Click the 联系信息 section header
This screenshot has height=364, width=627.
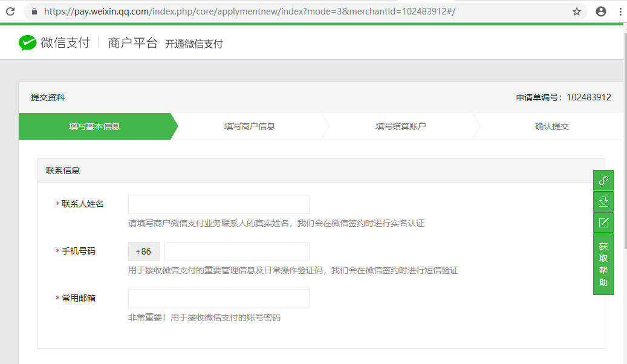coord(63,171)
